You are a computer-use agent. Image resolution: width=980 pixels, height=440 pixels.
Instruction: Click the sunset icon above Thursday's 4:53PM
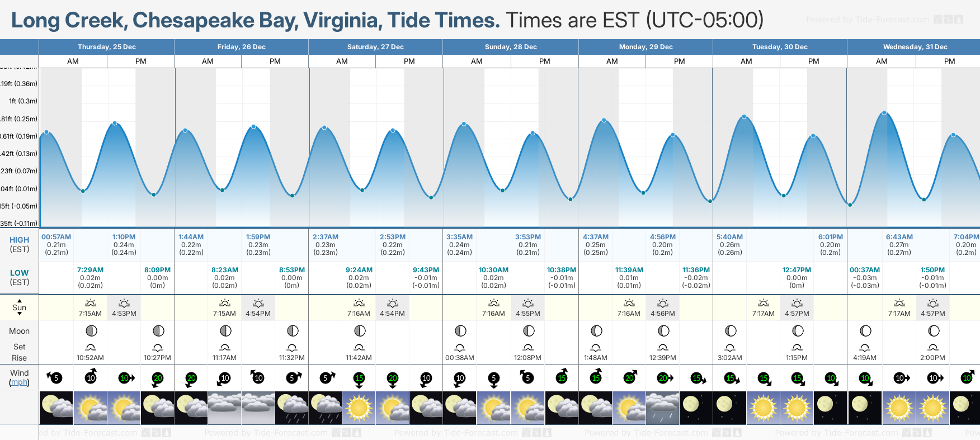pos(124,304)
